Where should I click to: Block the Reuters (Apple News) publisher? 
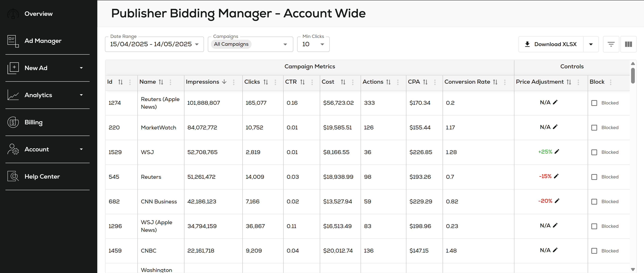click(594, 103)
